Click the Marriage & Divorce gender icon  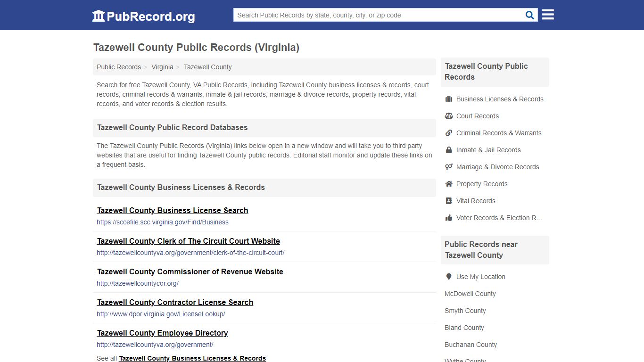point(449,167)
